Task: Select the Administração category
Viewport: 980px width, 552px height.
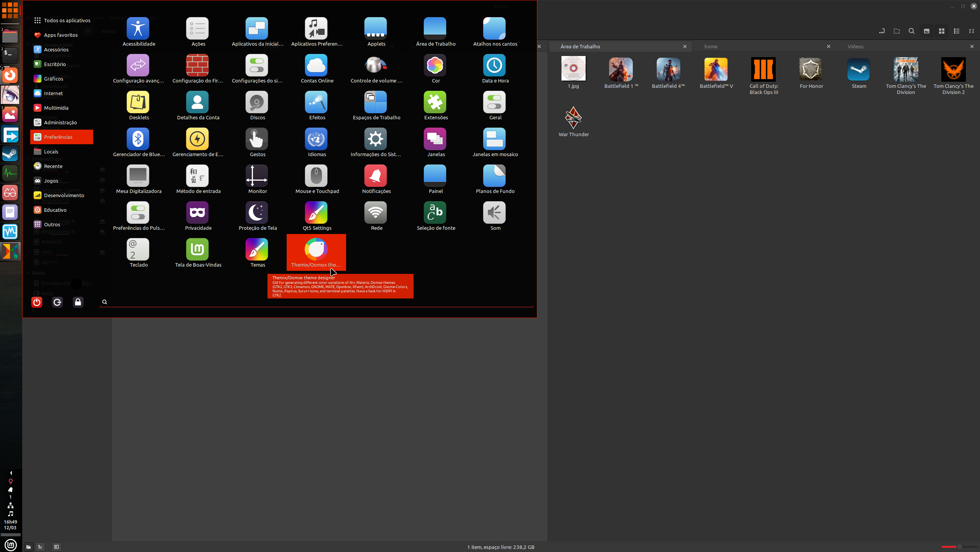Action: tap(60, 122)
